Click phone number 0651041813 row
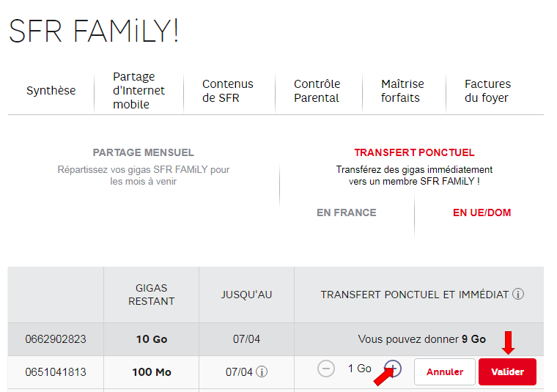 56,372
